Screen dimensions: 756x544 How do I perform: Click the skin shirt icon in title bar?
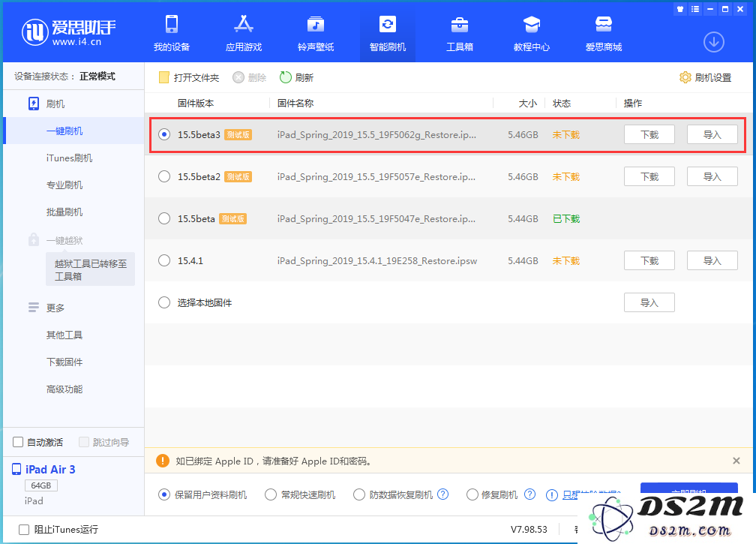(x=679, y=9)
